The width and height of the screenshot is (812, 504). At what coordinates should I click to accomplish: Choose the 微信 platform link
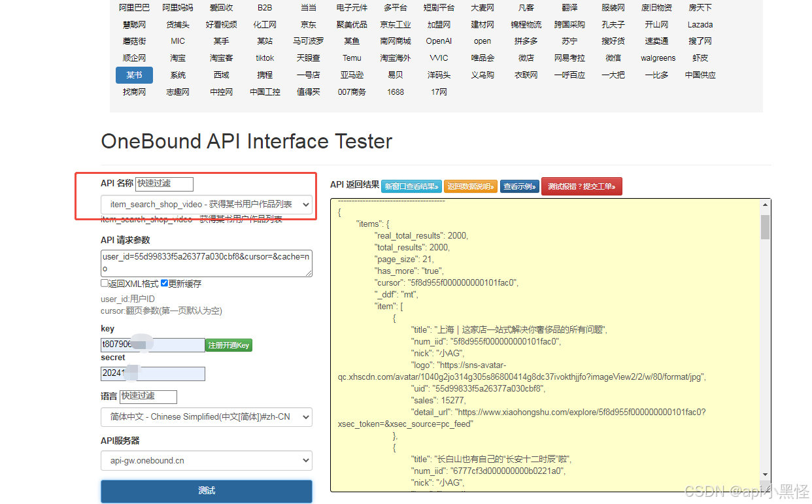point(613,58)
